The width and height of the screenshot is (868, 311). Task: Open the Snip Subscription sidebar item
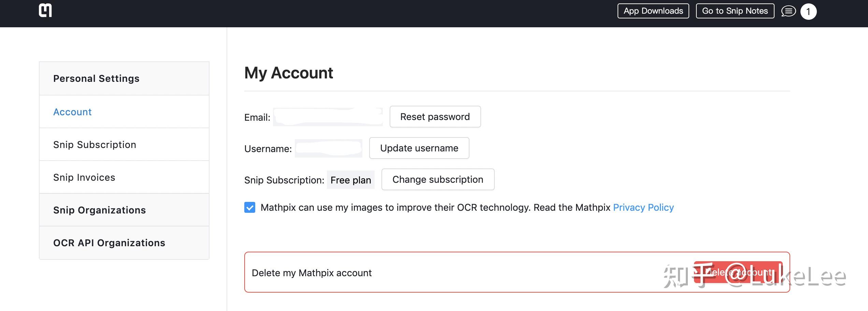pyautogui.click(x=95, y=145)
